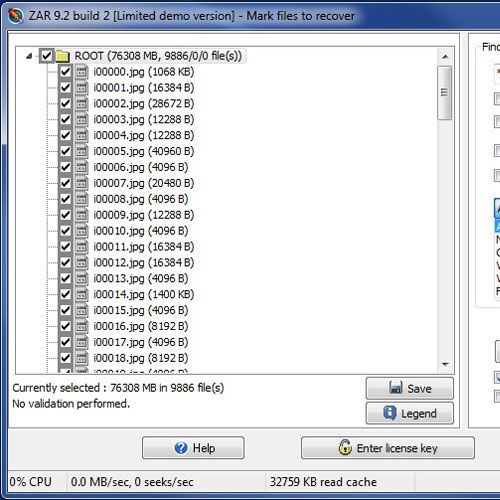Click the file icon of i00018.jpg
Viewport: 500px width, 500px height.
pos(81,358)
